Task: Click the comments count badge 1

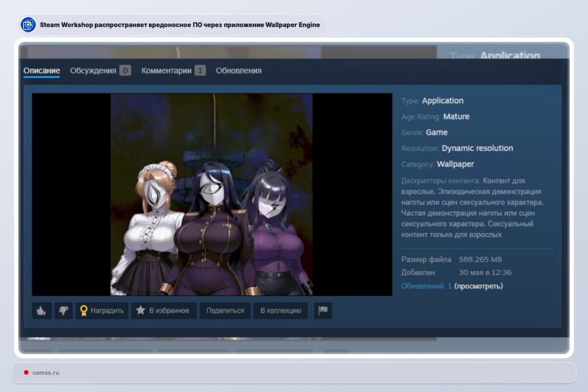Action: pos(200,71)
